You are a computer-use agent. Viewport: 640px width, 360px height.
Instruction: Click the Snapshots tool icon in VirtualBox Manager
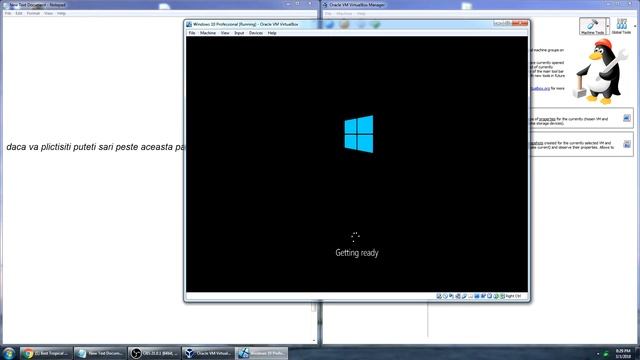point(627,144)
